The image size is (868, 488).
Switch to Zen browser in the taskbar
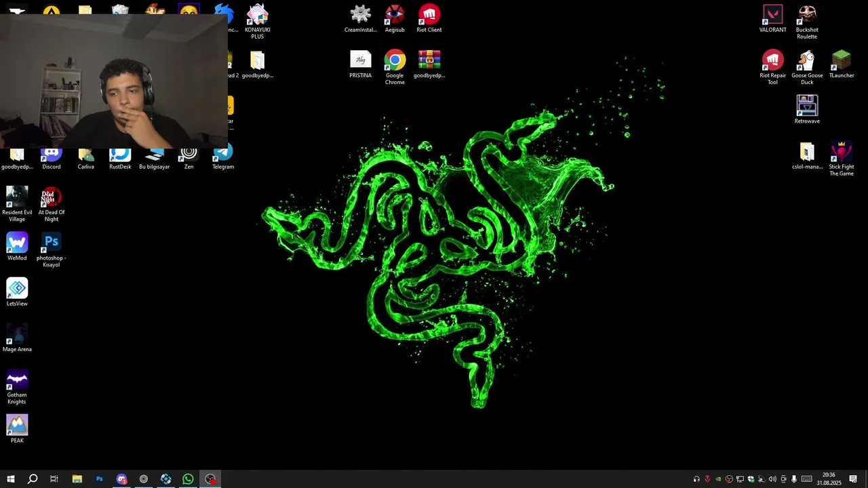(144, 479)
